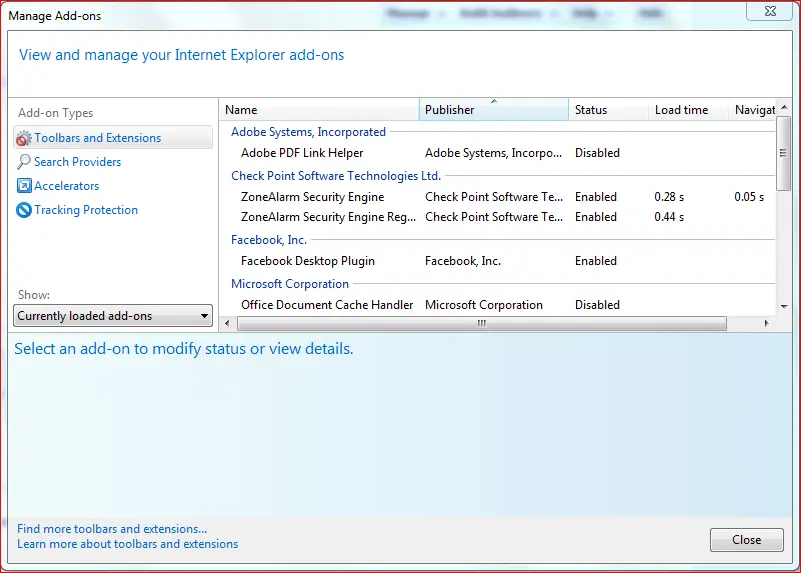Open the Accelerators add-on type
This screenshot has height=573, width=801.
pos(66,186)
